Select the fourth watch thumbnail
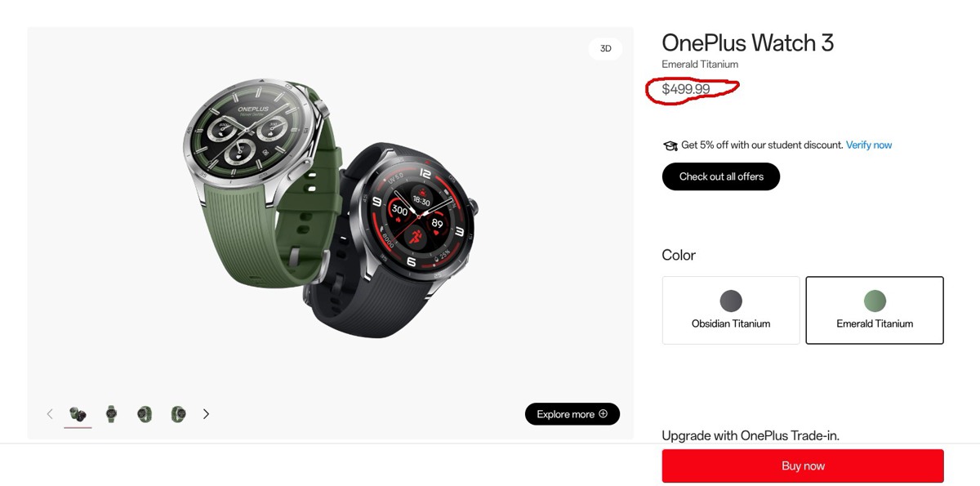The height and width of the screenshot is (486, 980). pyautogui.click(x=178, y=414)
